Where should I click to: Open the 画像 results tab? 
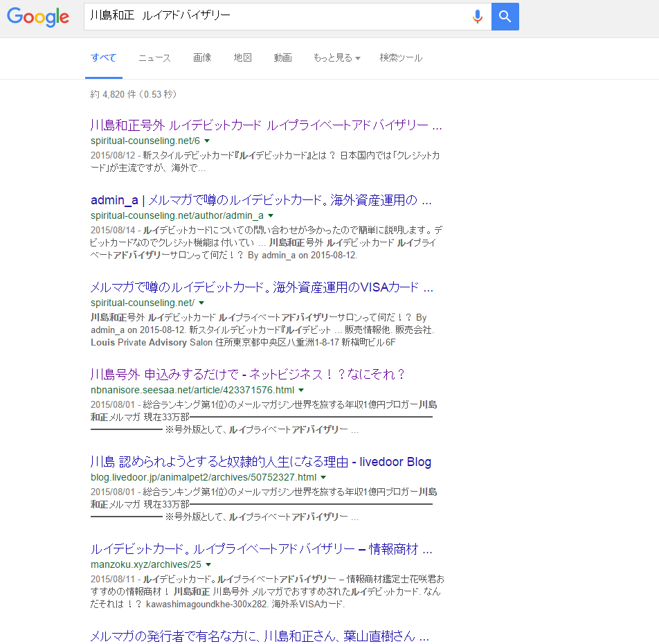(x=202, y=57)
